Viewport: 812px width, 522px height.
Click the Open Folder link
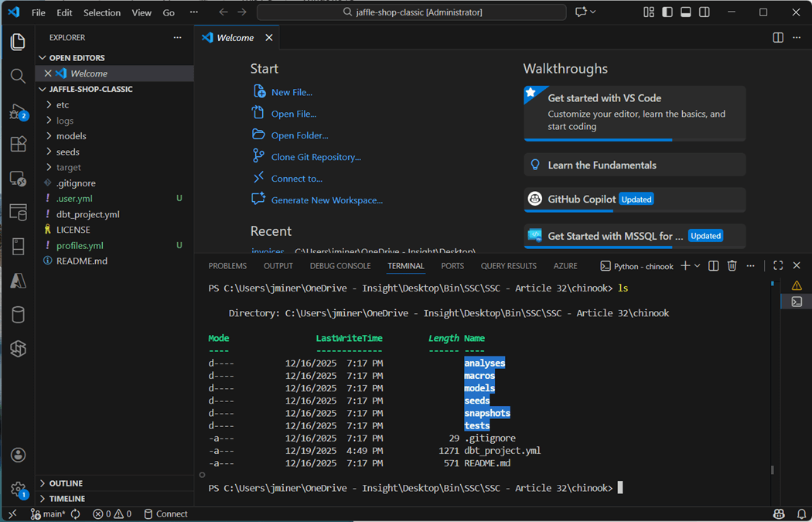tap(299, 135)
